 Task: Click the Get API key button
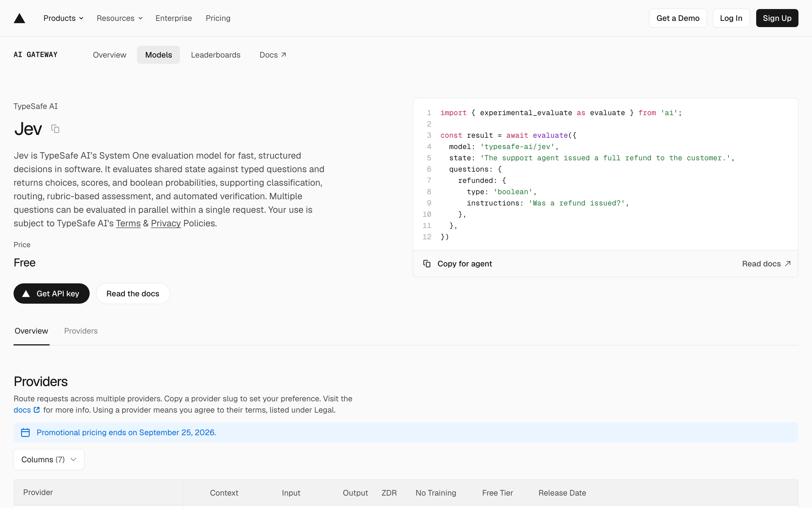pyautogui.click(x=52, y=294)
